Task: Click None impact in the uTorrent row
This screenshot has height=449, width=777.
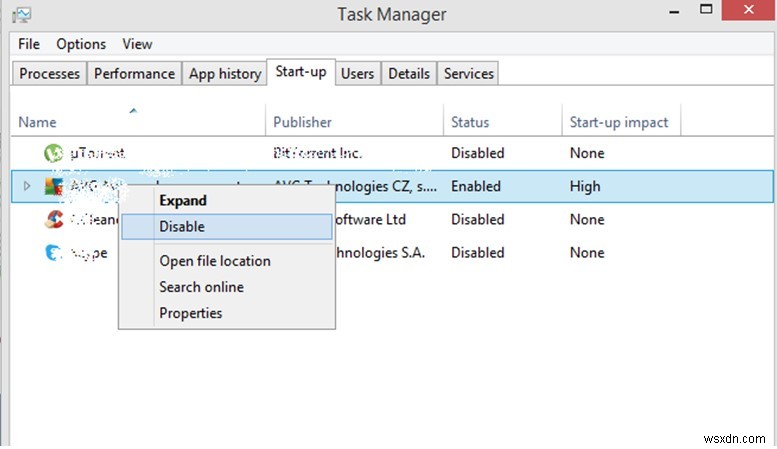Action: tap(587, 153)
